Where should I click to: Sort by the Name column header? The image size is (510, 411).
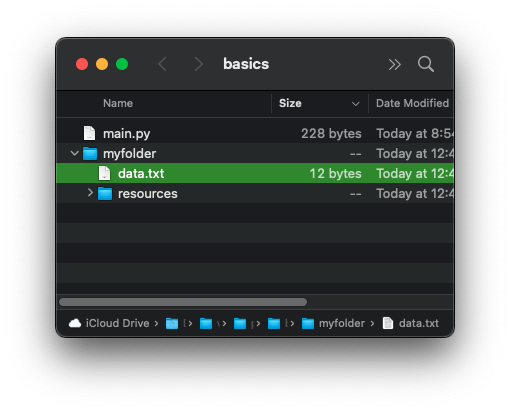coord(118,103)
